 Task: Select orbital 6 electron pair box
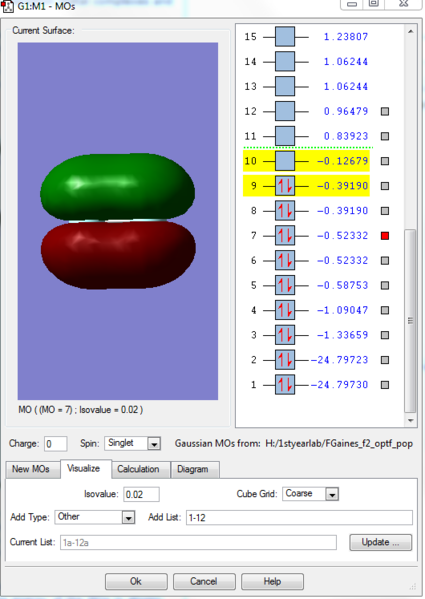point(285,260)
